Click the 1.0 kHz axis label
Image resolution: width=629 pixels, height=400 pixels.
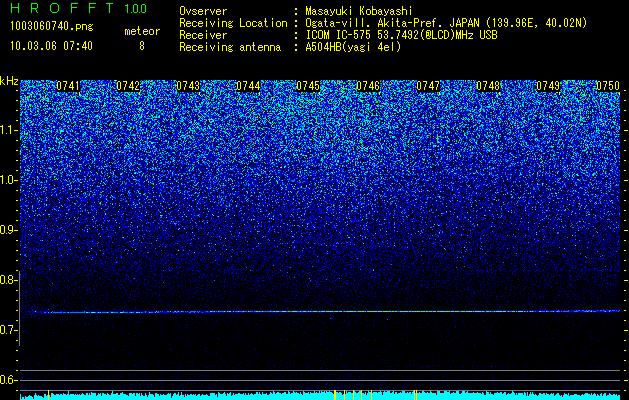[x=8, y=181]
